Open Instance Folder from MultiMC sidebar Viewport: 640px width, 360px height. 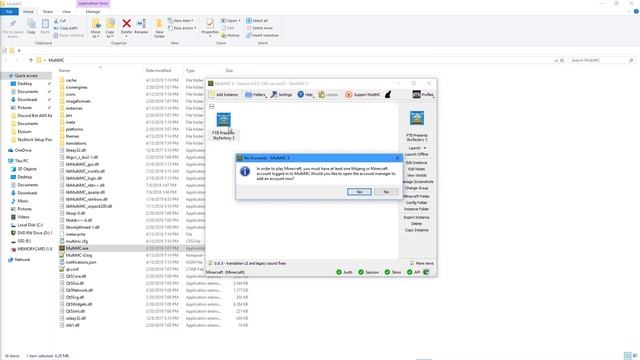416,209
